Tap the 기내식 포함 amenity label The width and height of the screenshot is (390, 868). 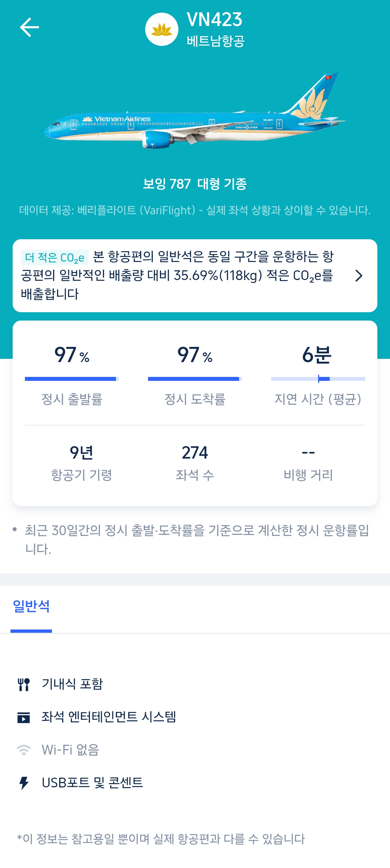coord(73,684)
